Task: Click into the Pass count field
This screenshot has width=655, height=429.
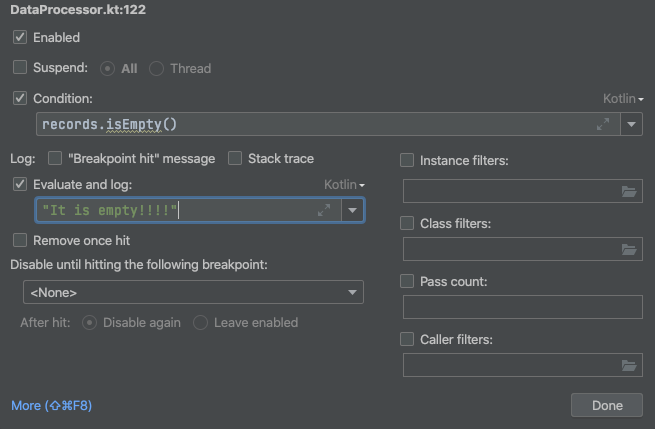Action: [x=523, y=307]
